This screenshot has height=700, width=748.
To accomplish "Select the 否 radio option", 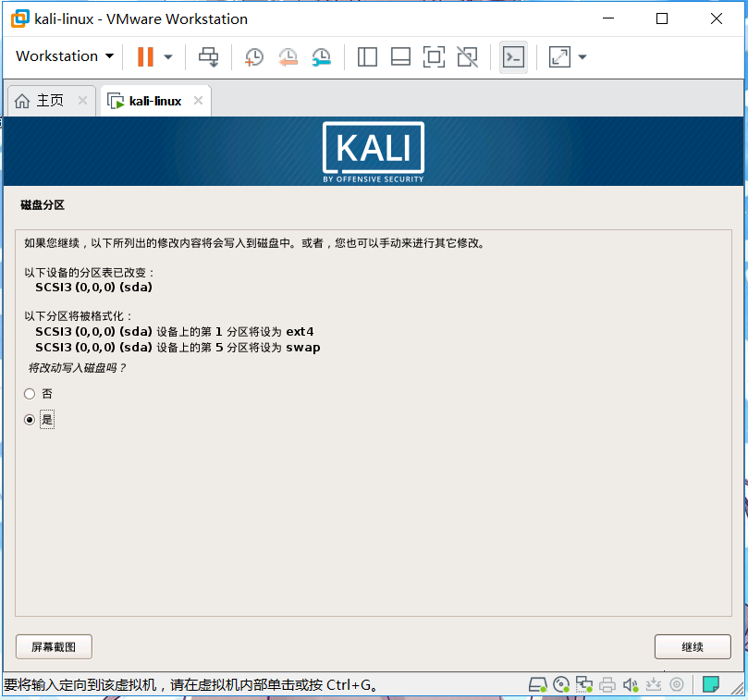I will [x=30, y=394].
